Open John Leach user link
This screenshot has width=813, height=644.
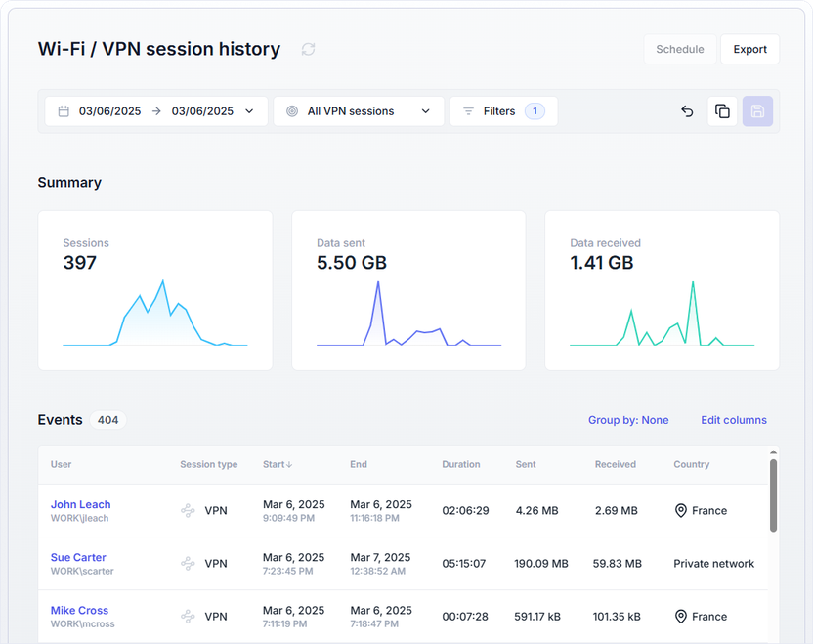click(x=80, y=504)
